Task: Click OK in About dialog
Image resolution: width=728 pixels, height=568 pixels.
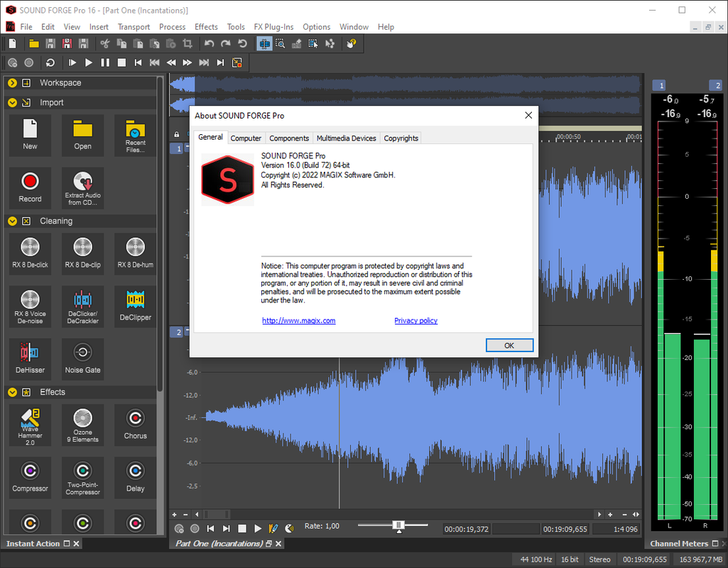Action: pyautogui.click(x=509, y=345)
